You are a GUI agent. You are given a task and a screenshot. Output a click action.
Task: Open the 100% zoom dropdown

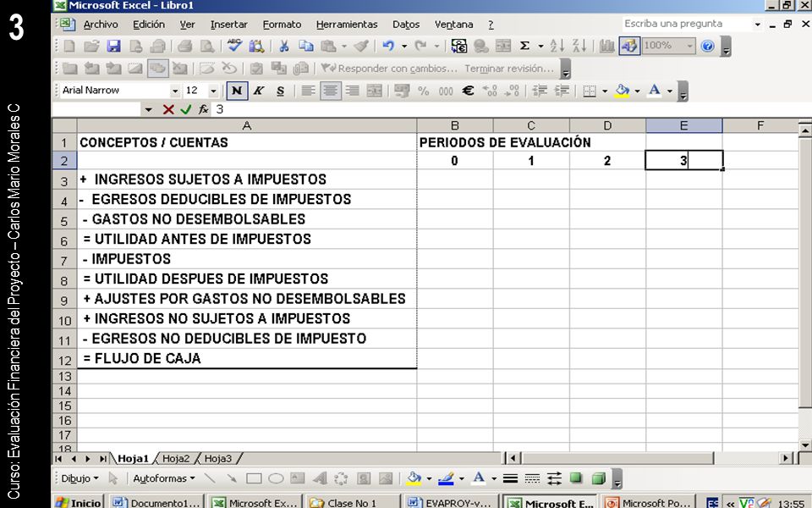[689, 46]
